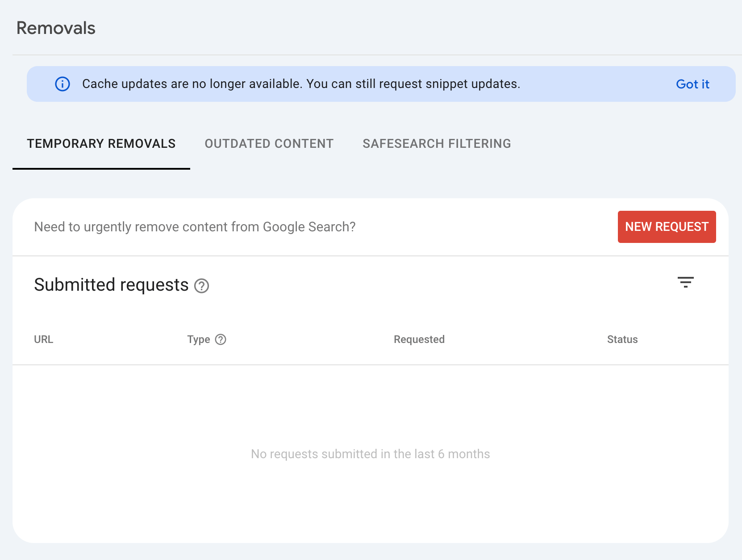Dismiss the banner with Got it
Screen dimensions: 742x560
point(692,84)
